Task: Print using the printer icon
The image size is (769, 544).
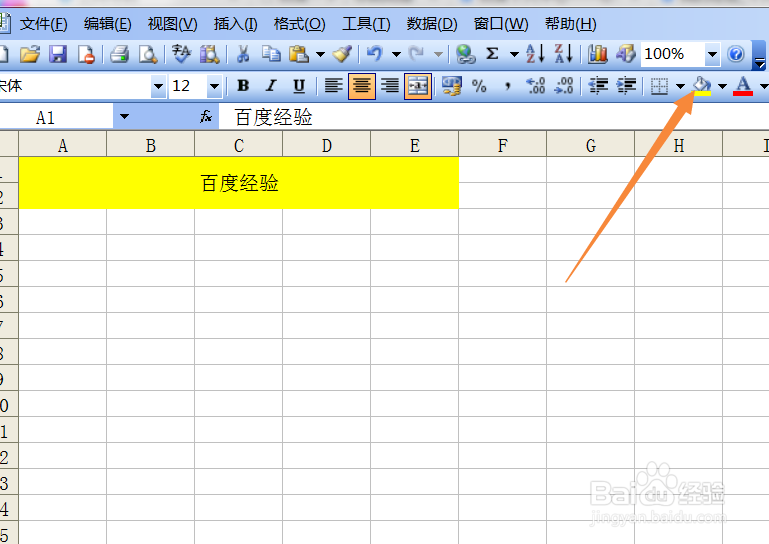Action: 119,54
